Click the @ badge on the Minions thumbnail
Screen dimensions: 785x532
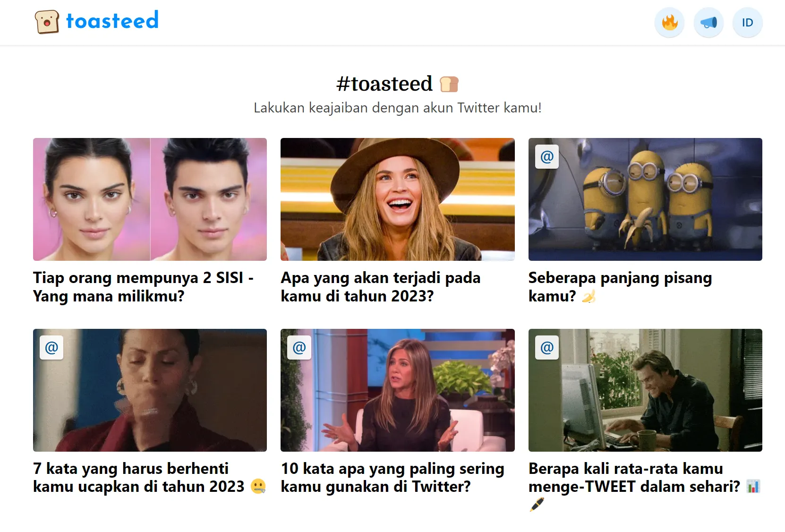pos(547,157)
